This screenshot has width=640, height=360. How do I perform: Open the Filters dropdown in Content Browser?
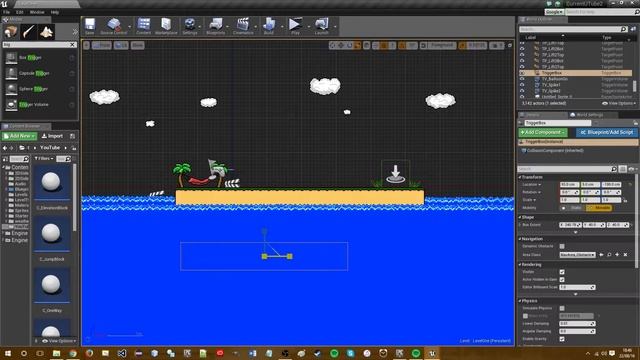(x=44, y=158)
